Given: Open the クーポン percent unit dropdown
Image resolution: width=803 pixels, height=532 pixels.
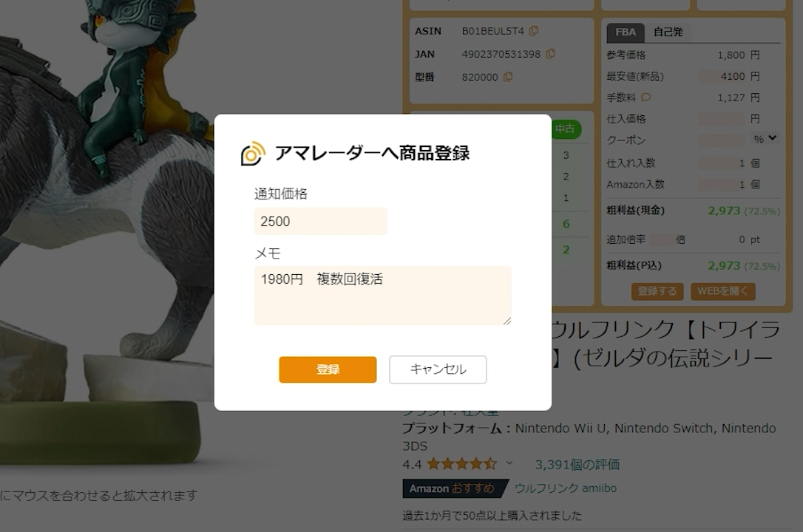Looking at the screenshot, I should coord(765,139).
